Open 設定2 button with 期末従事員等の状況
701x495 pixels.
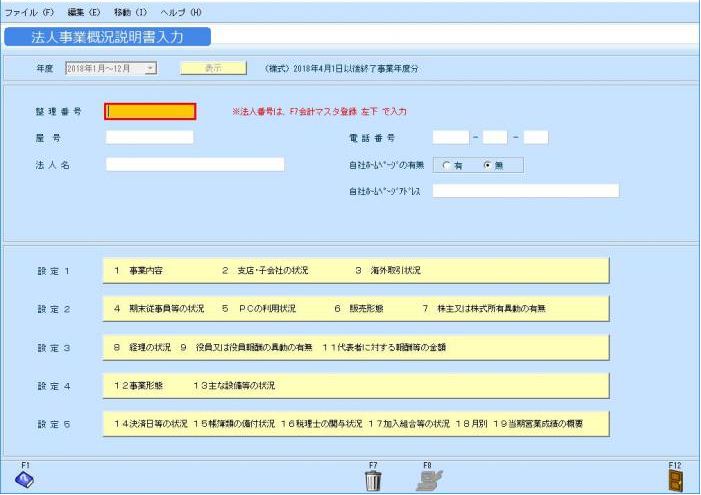tap(356, 309)
